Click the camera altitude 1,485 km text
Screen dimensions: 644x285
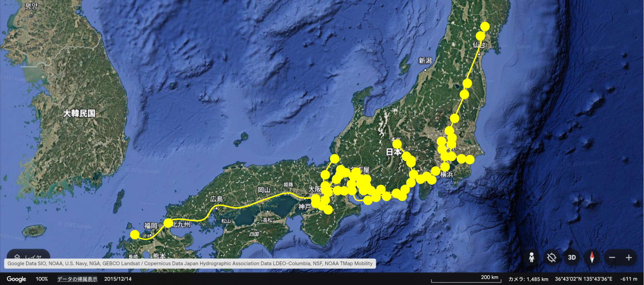tap(528, 279)
